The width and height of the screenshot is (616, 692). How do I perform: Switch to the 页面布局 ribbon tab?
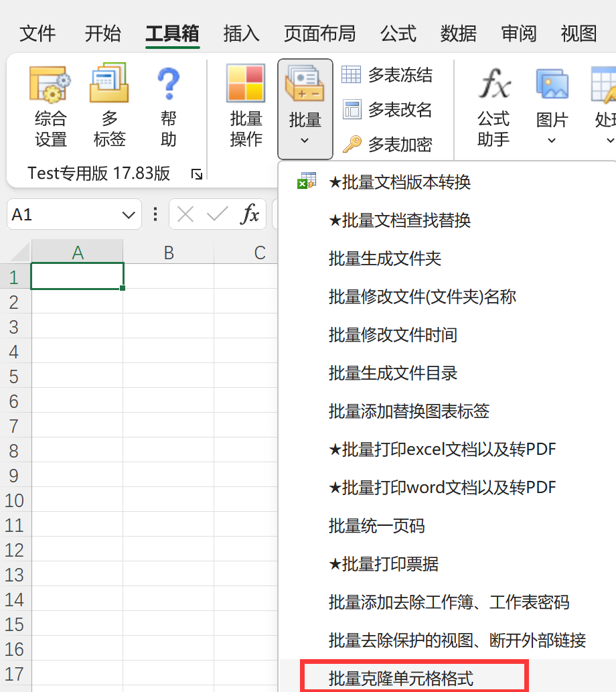[x=319, y=33]
